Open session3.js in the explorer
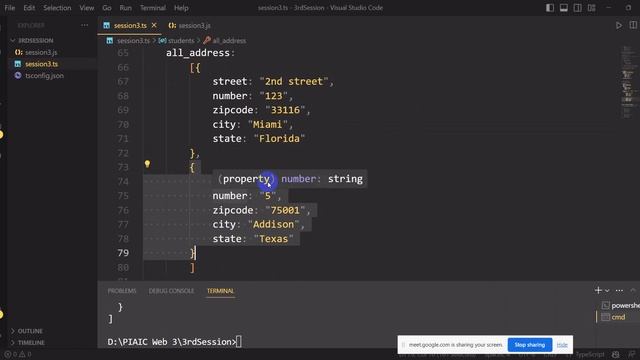This screenshot has width=640, height=360. click(x=41, y=52)
